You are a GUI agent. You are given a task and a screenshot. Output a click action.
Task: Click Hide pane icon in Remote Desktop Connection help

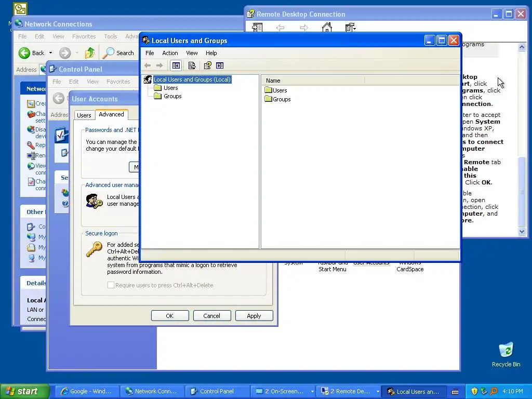(257, 28)
